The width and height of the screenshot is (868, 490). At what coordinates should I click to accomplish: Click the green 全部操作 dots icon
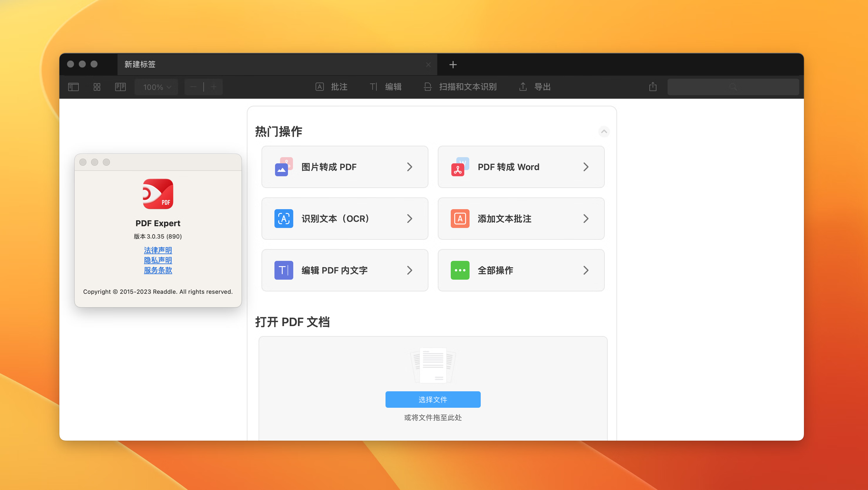[x=460, y=270]
